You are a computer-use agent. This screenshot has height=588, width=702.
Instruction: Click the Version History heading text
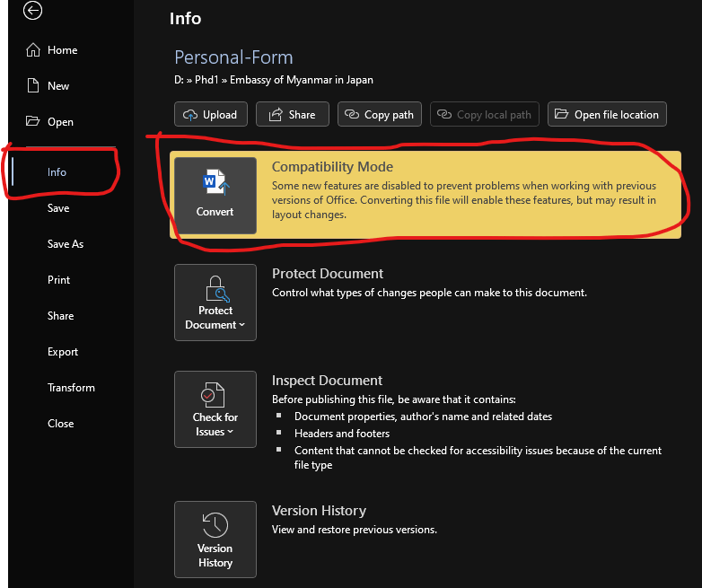coord(320,511)
